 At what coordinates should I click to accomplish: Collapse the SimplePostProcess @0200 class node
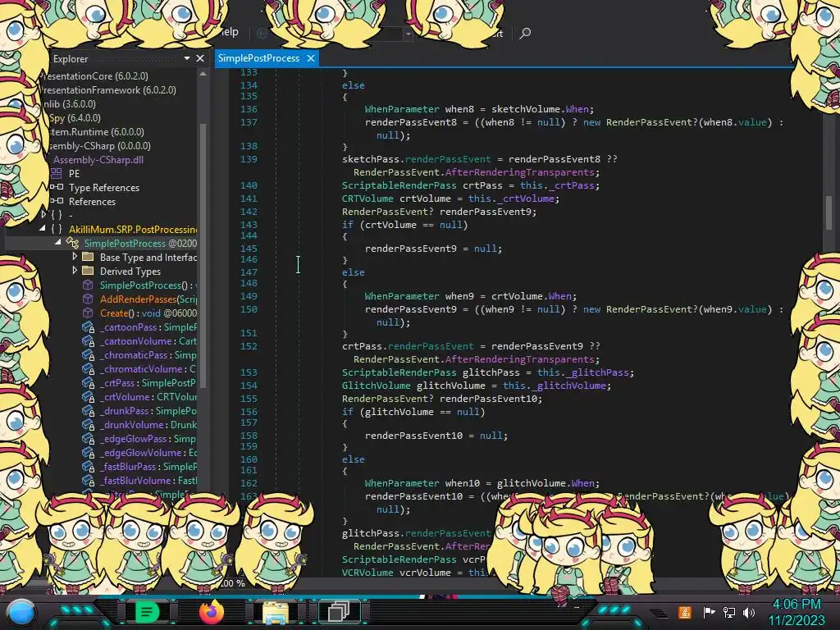[58, 242]
